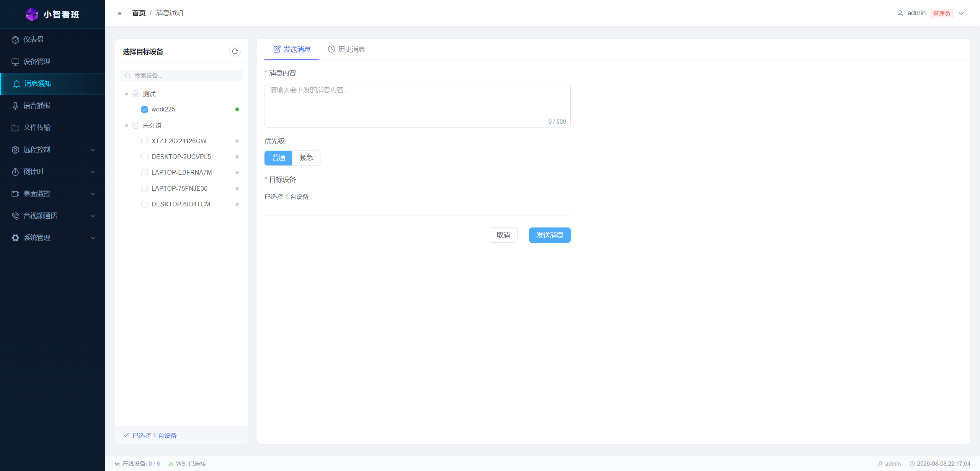Toggle the sidebar collapse hamburger icon
This screenshot has width=980, height=471.
click(120, 13)
